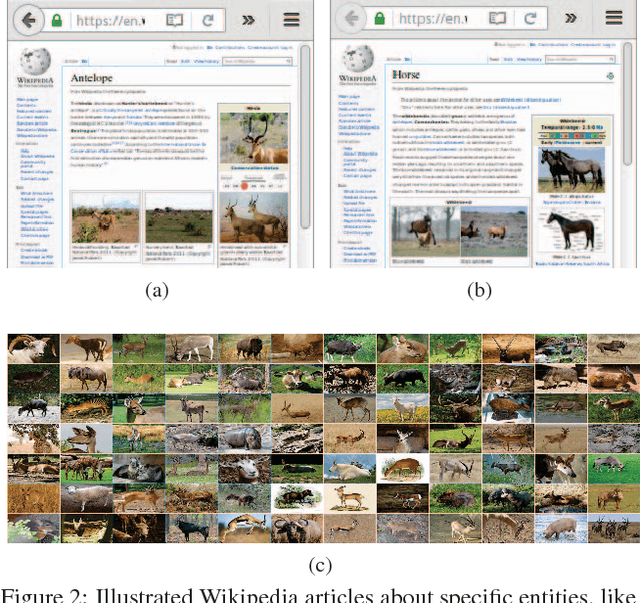The height and width of the screenshot is (603, 640).
Task: Reload the Antelope page
Action: coord(208,20)
